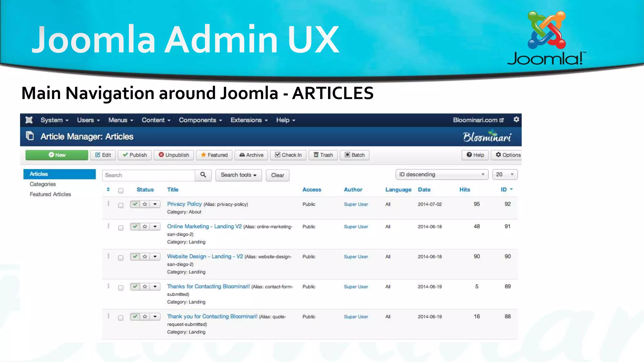Open the 20 items per page dropdown

point(505,174)
